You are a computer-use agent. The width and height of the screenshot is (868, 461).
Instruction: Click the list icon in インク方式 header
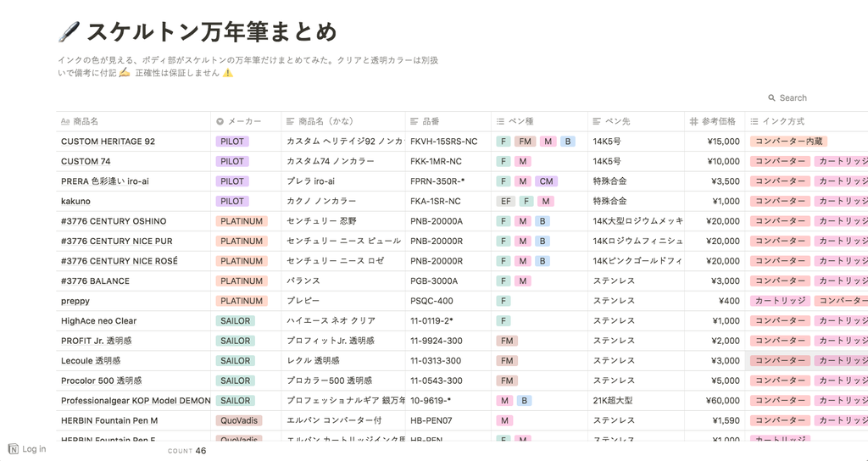point(754,121)
